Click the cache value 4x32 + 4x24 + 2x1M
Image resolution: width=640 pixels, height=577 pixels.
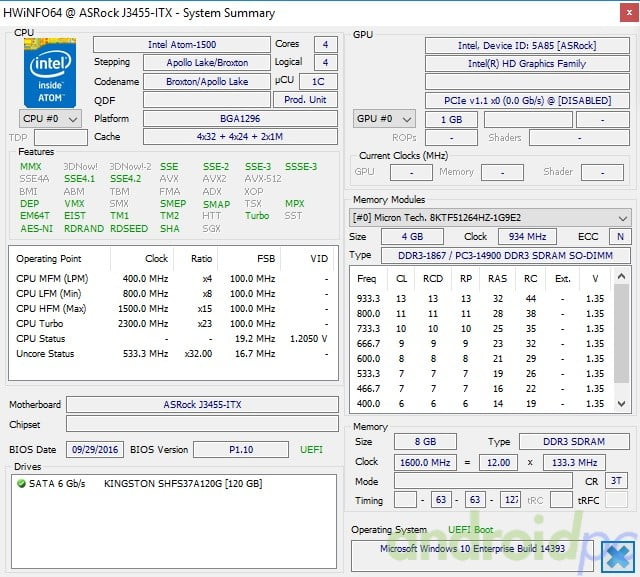[x=240, y=137]
